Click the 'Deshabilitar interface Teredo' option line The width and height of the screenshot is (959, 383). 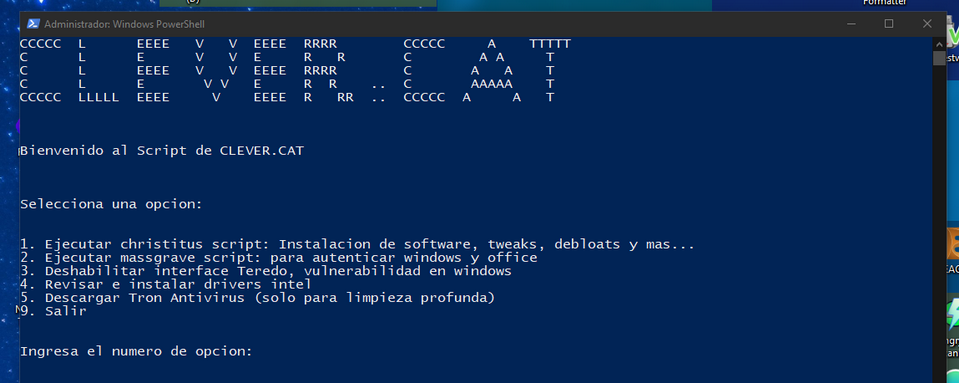(266, 271)
